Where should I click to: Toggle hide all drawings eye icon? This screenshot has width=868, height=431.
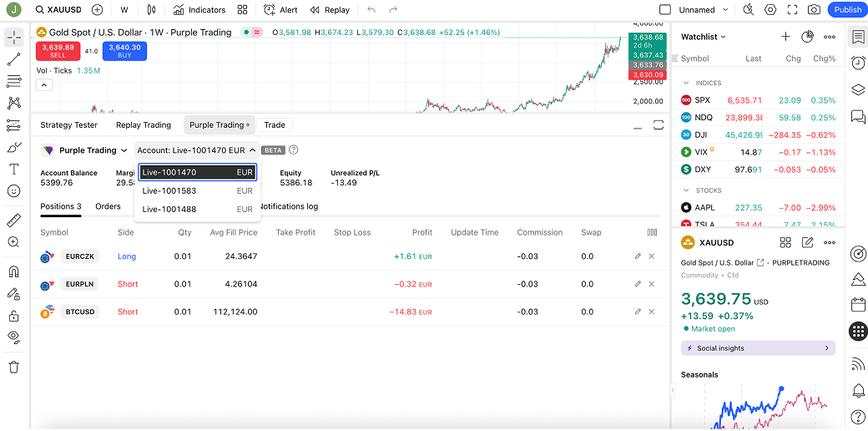(13, 337)
